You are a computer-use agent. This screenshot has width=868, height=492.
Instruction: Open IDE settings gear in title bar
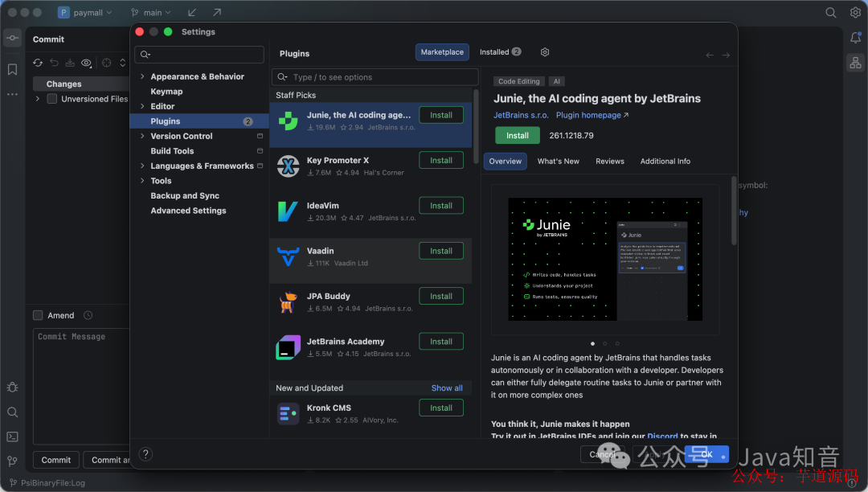855,12
